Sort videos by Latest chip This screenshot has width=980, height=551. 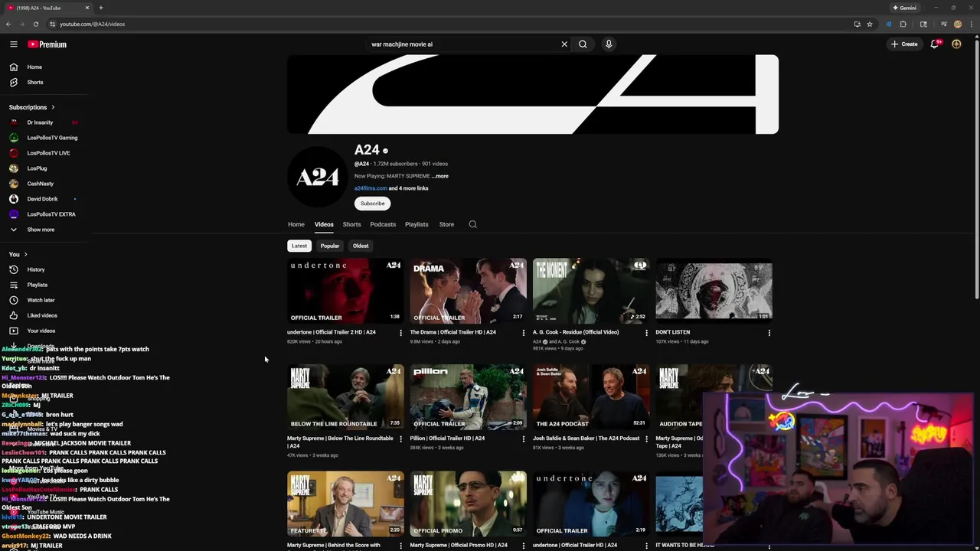(x=299, y=246)
